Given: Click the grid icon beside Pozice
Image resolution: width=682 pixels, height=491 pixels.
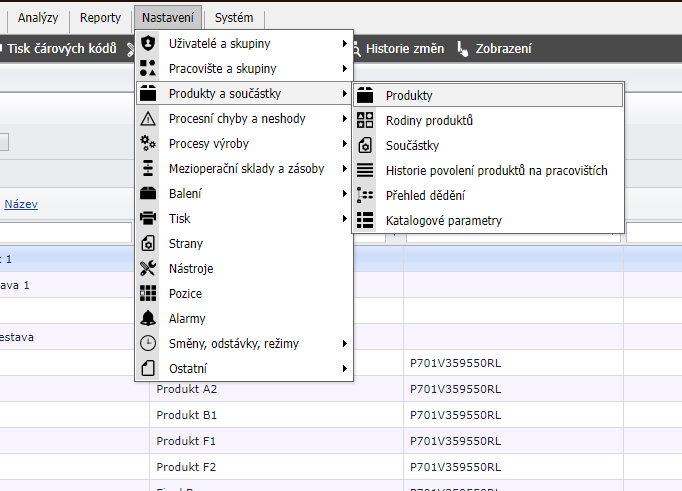Looking at the screenshot, I should [x=148, y=294].
